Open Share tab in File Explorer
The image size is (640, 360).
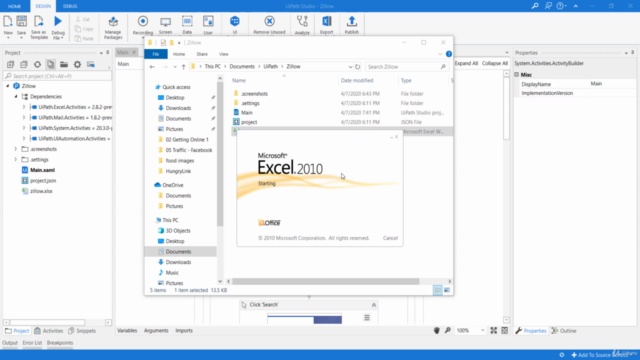(x=202, y=54)
